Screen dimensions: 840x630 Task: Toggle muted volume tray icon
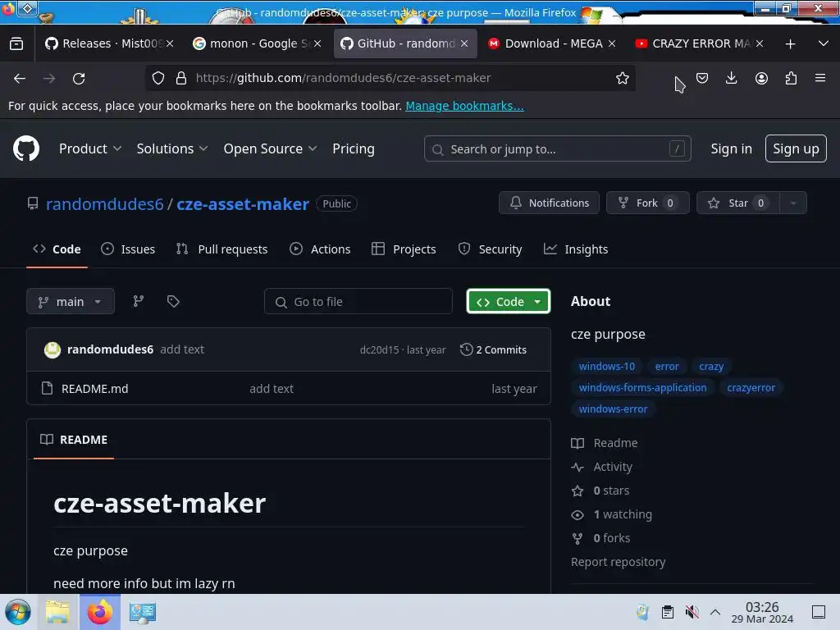point(692,612)
